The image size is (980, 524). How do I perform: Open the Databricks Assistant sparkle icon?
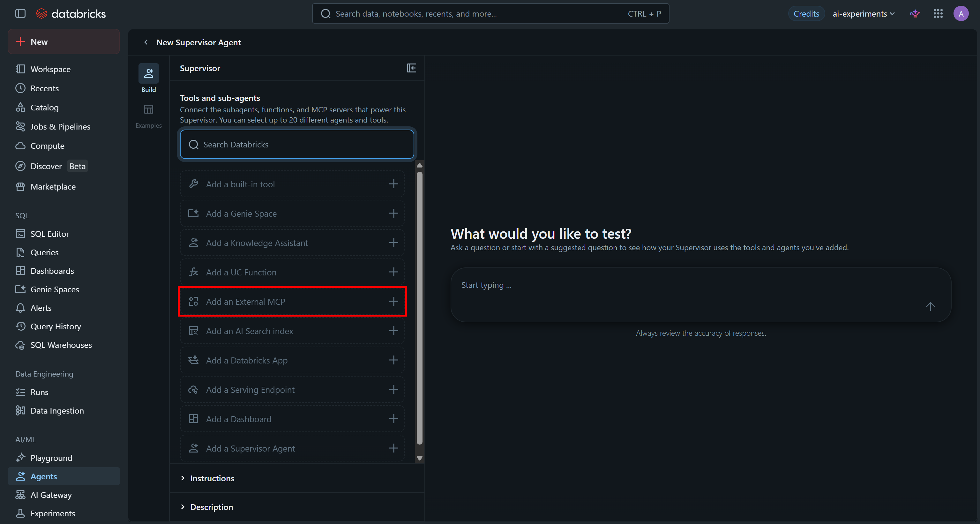915,14
